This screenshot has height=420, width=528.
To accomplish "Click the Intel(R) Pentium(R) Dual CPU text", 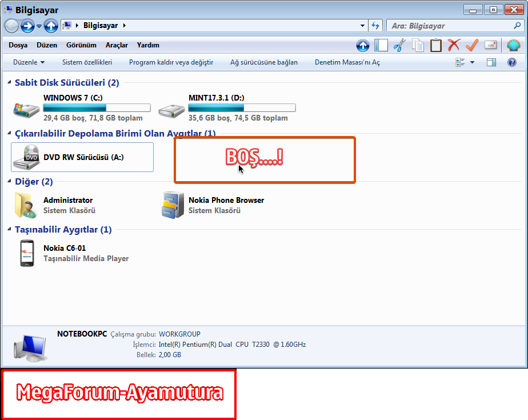I will point(232,345).
